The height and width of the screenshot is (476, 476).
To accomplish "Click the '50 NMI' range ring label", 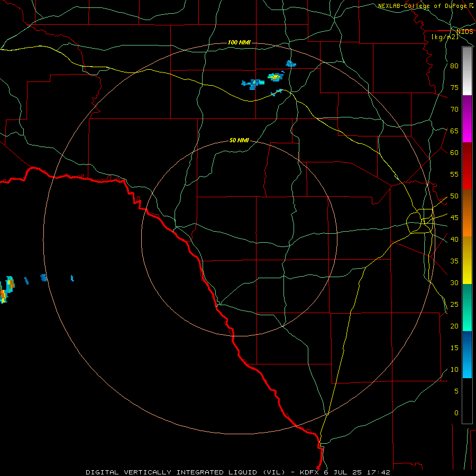I will click(x=239, y=140).
